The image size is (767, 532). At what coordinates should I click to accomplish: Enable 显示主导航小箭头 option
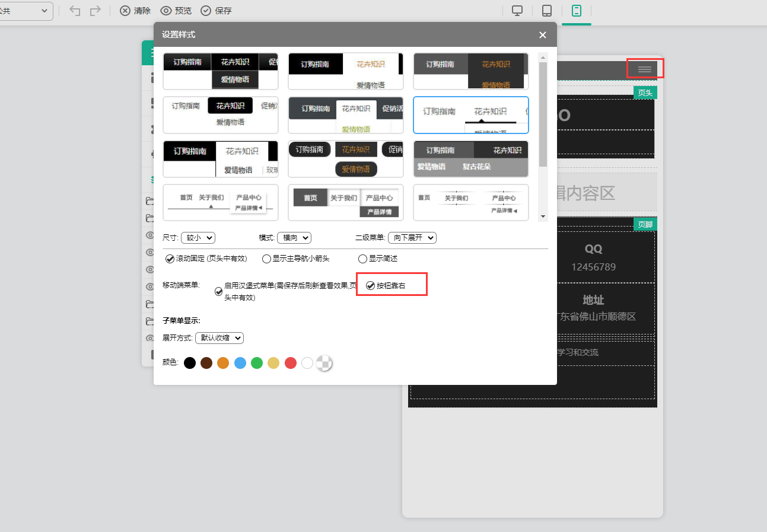(x=267, y=259)
